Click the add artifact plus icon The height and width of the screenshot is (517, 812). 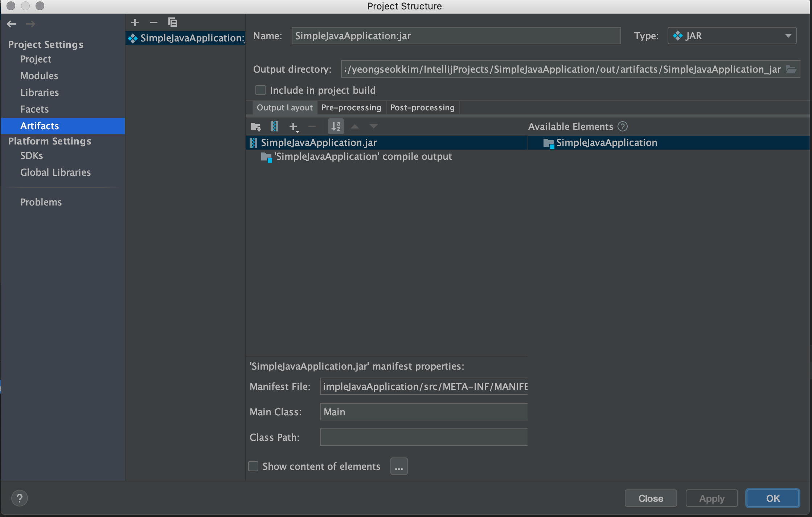[x=135, y=23]
